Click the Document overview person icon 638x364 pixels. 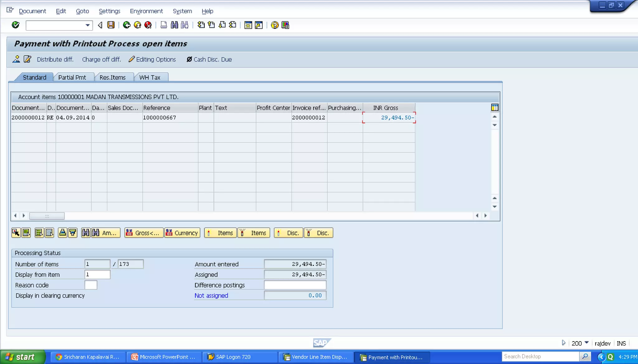[x=16, y=59]
